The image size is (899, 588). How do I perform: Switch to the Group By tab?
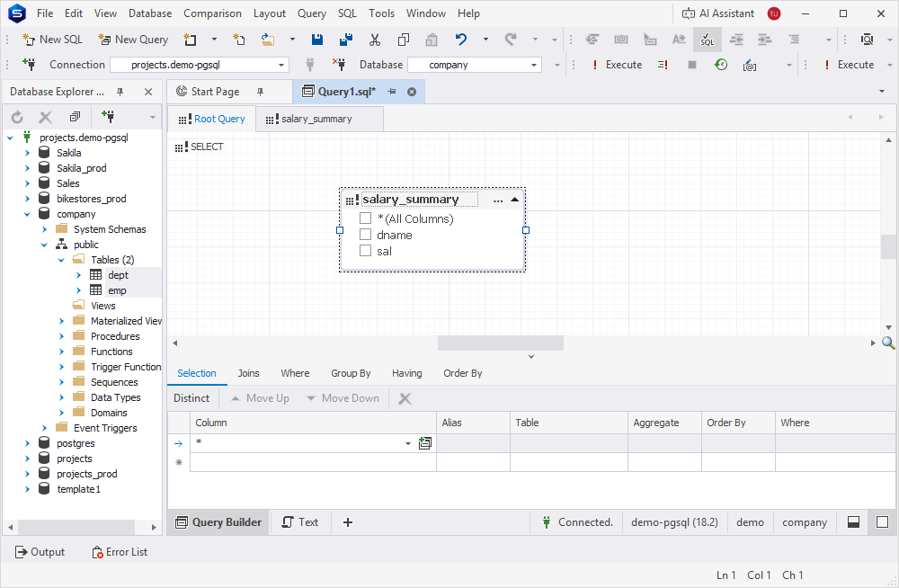[351, 373]
